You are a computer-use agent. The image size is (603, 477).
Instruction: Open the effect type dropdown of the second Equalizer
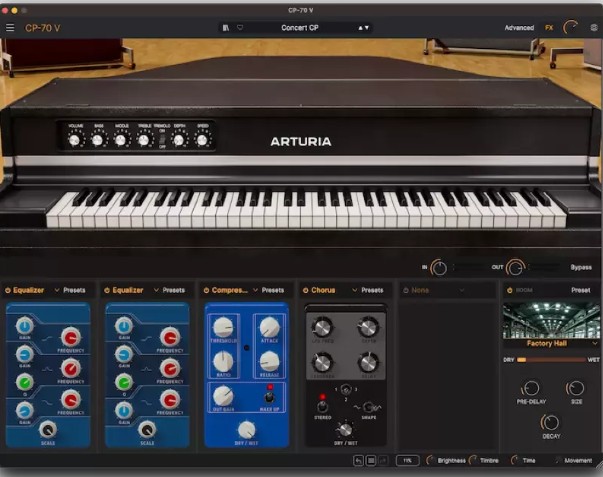[x=156, y=290]
